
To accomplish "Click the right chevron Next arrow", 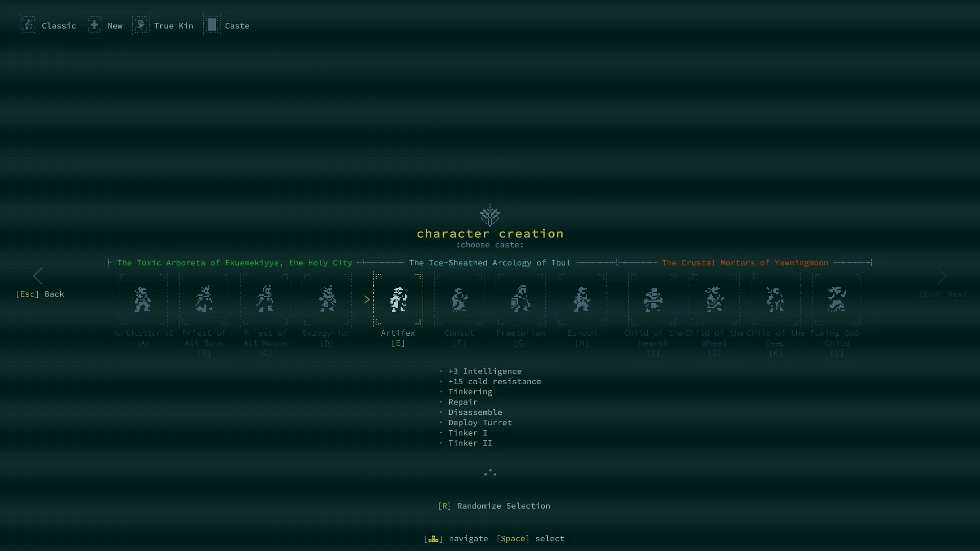I will click(x=942, y=277).
